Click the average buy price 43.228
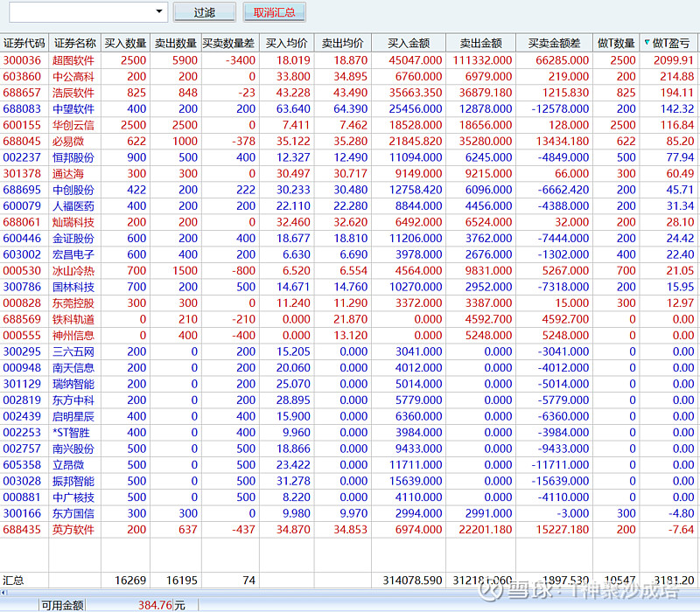The width and height of the screenshot is (700, 612). (293, 93)
